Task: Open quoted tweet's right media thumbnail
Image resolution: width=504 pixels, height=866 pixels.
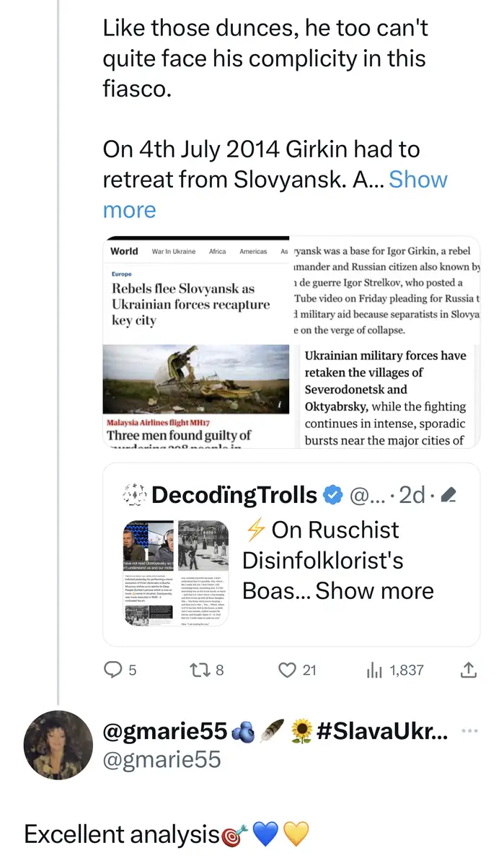Action: coord(203,572)
